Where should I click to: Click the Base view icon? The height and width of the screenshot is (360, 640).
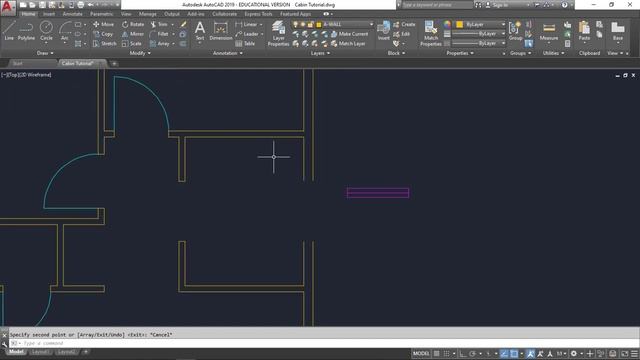point(618,31)
